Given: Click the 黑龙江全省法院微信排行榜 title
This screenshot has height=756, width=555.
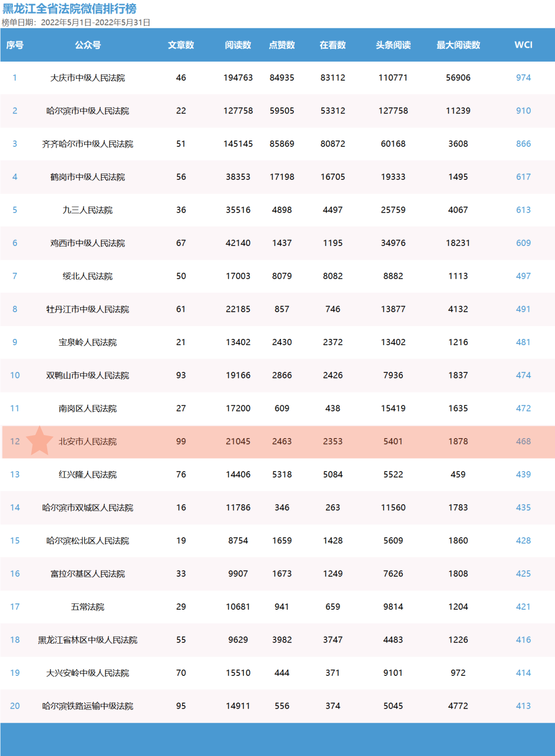Looking at the screenshot, I should 69,9.
